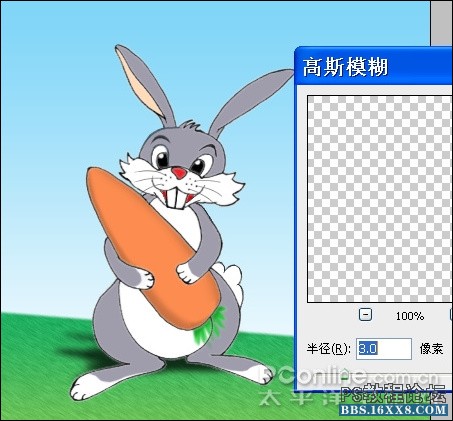Click the orange carrot on the canvas
The image size is (453, 421).
pyautogui.click(x=147, y=243)
